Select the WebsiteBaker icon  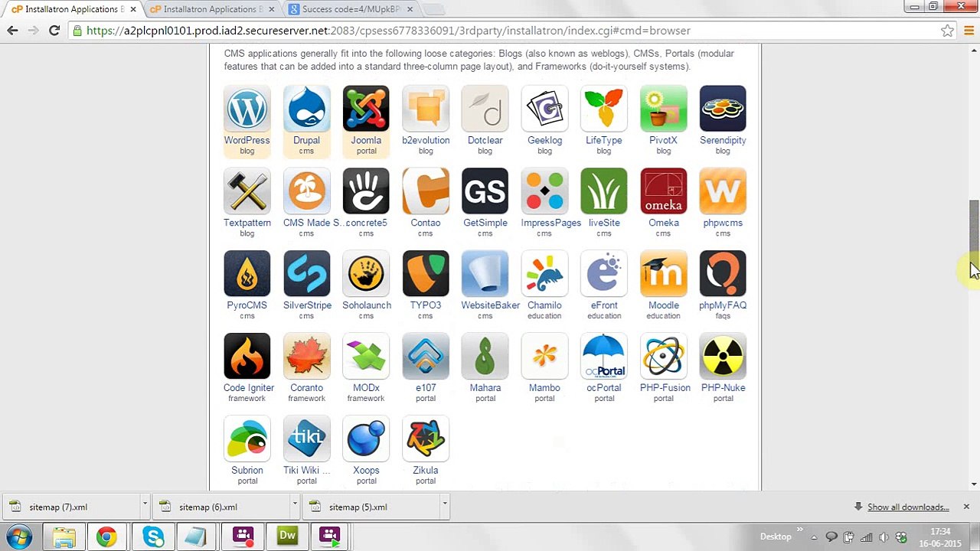click(485, 274)
